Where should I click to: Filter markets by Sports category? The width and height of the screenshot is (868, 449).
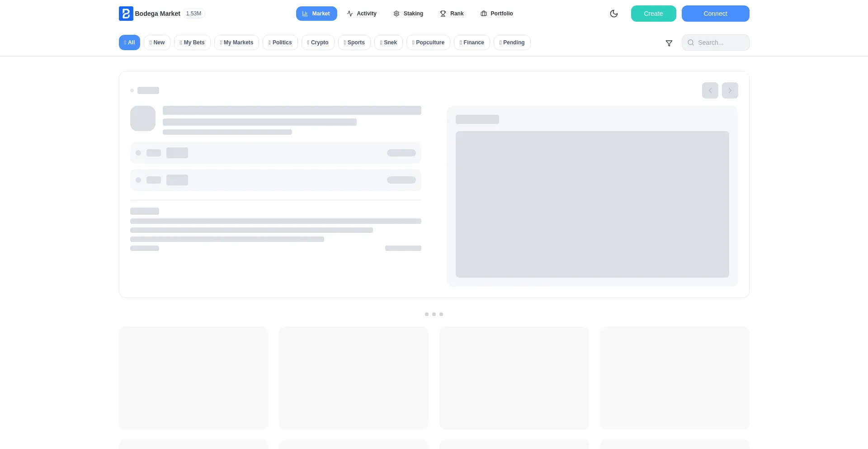354,43
